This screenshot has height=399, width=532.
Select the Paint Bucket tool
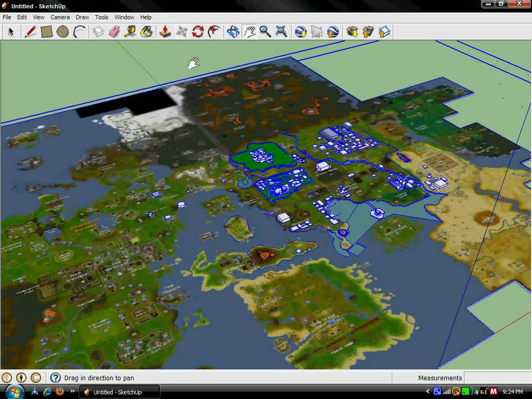(146, 32)
